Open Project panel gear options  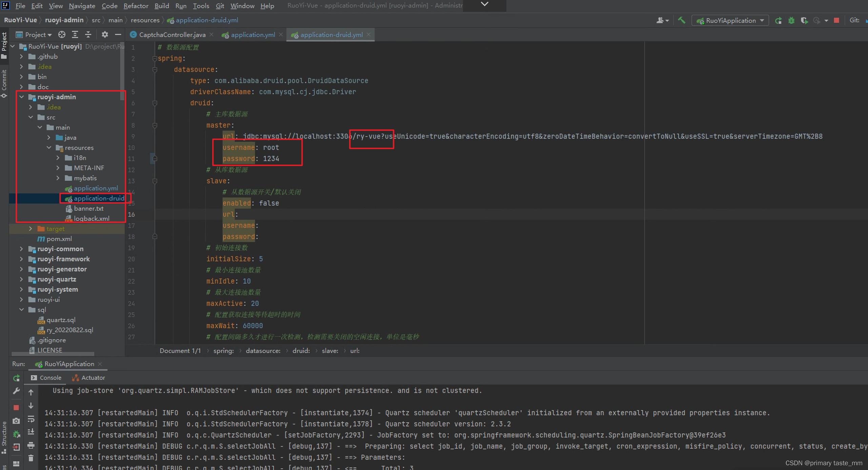(x=105, y=35)
